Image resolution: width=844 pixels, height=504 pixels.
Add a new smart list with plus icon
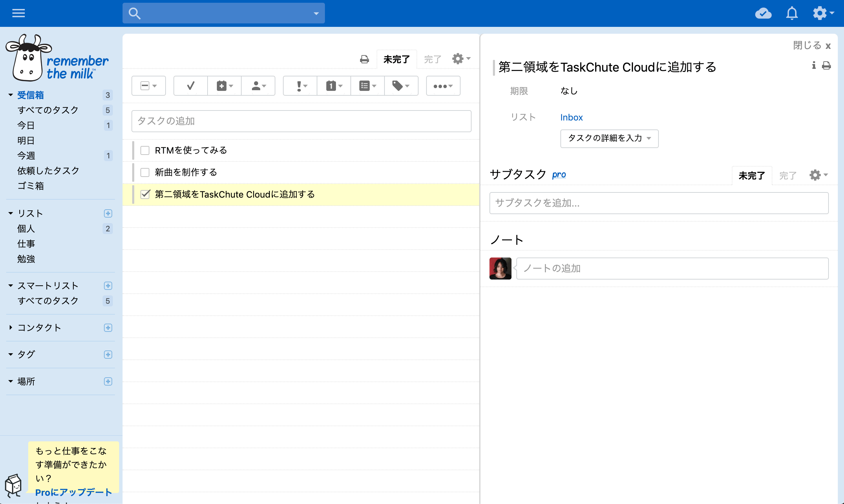pos(108,286)
